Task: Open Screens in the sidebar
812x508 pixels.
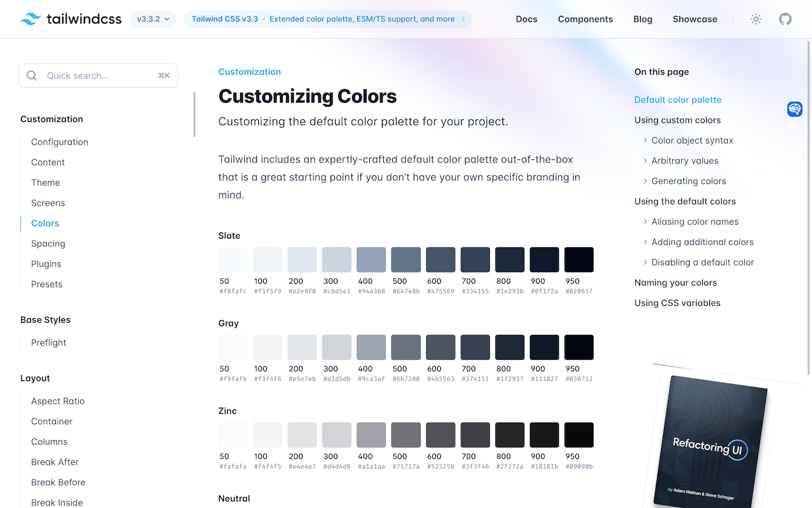Action: [48, 203]
